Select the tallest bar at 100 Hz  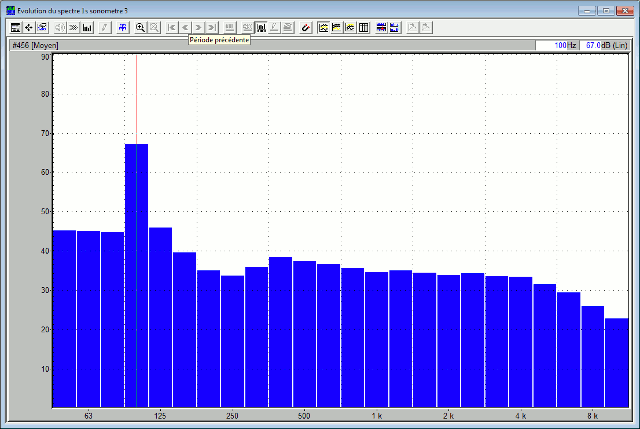pyautogui.click(x=136, y=276)
